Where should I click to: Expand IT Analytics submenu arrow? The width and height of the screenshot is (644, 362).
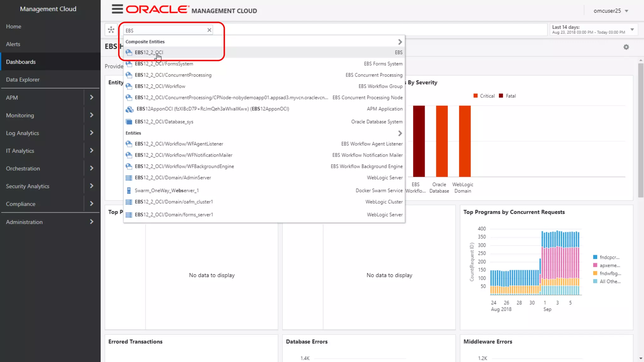click(x=92, y=151)
